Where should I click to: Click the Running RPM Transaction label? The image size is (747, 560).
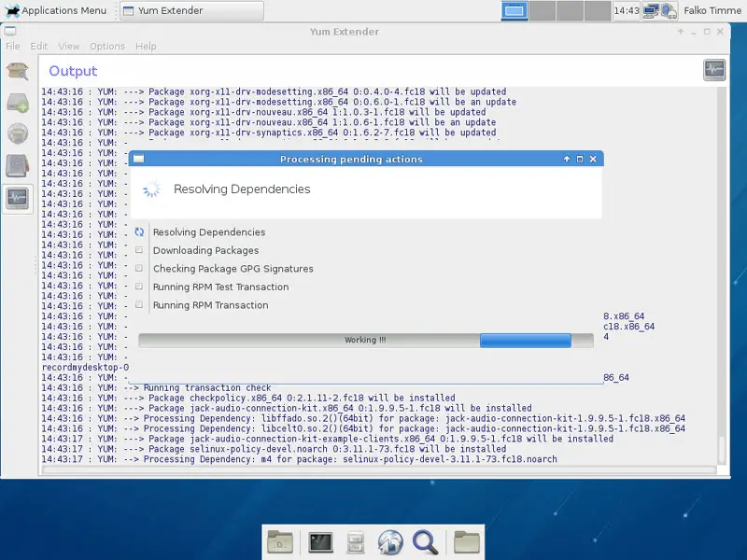(x=211, y=305)
